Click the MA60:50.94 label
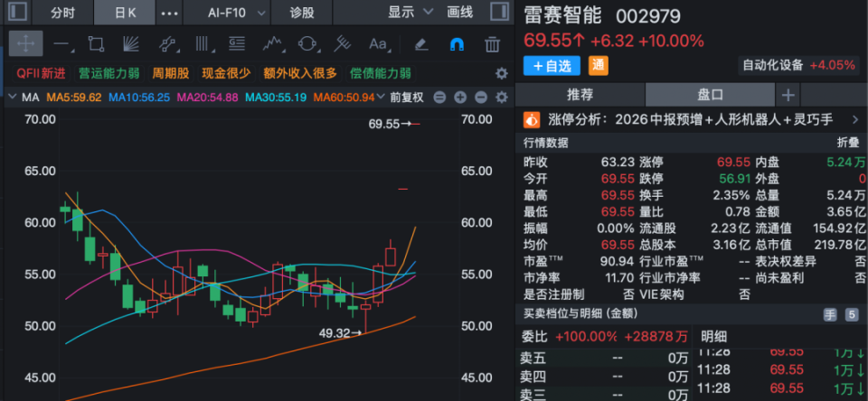This screenshot has width=868, height=401. click(x=344, y=98)
